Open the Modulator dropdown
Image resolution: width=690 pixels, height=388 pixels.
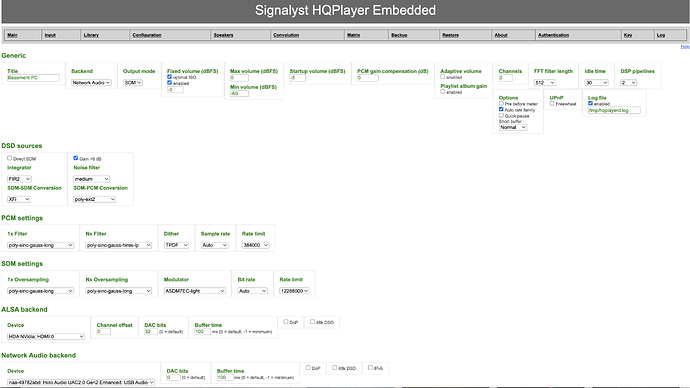click(x=195, y=291)
